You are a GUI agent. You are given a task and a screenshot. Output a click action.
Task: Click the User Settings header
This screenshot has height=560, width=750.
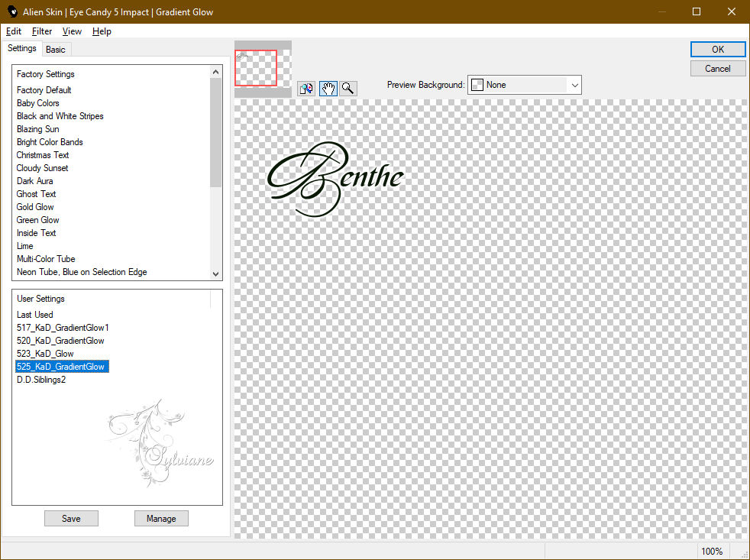pos(40,298)
